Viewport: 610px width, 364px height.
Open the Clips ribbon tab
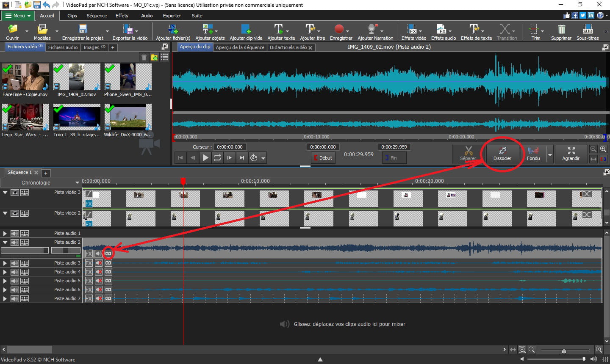pyautogui.click(x=72, y=16)
